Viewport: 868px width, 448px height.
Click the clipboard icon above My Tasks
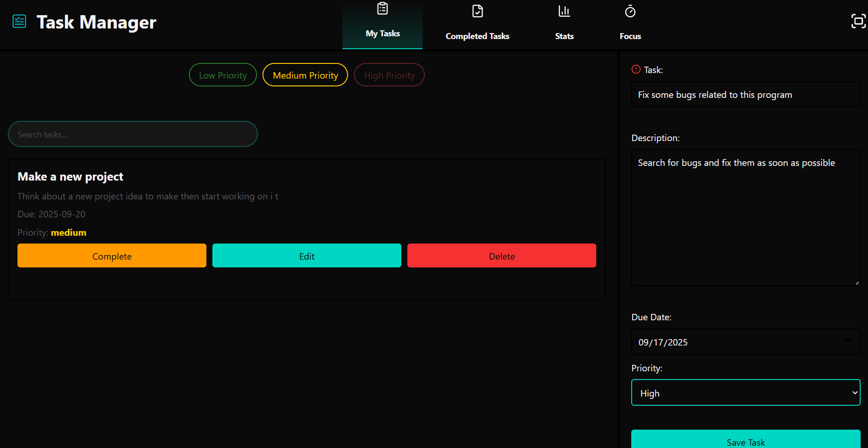tap(382, 9)
